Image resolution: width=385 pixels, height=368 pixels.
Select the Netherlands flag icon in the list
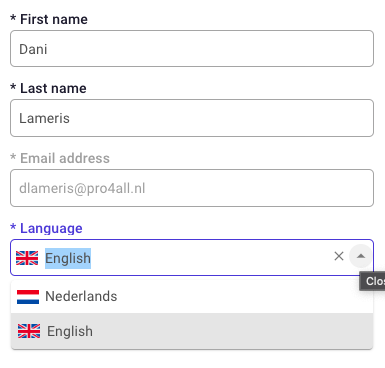[28, 297]
